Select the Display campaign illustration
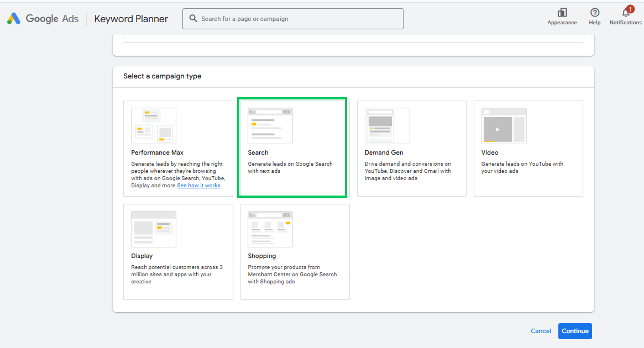The height and width of the screenshot is (348, 644). [x=154, y=229]
